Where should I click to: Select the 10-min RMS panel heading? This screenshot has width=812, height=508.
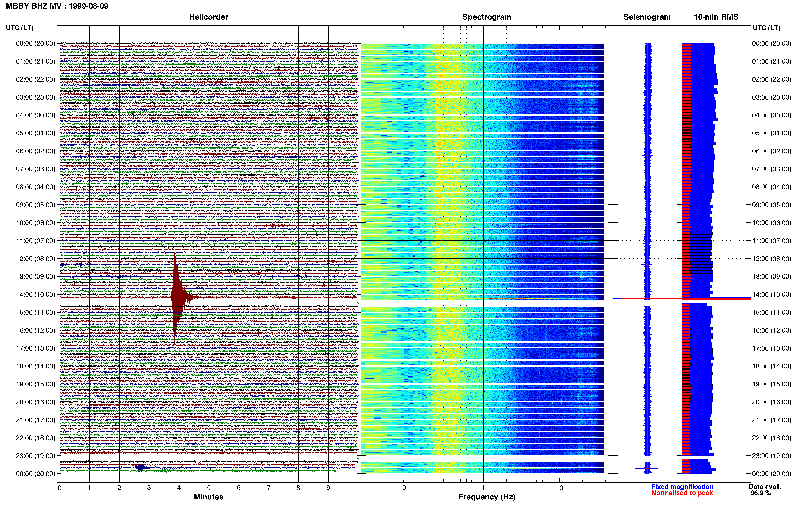click(716, 17)
